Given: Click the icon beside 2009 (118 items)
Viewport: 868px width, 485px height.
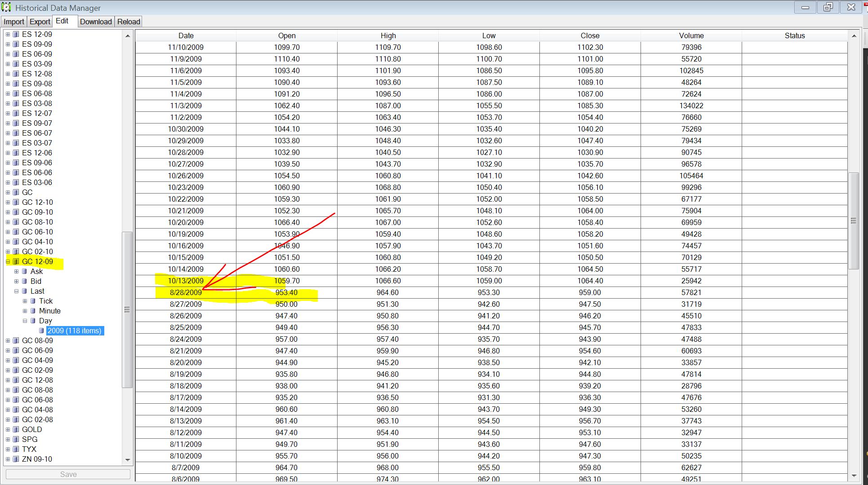Looking at the screenshot, I should (41, 331).
